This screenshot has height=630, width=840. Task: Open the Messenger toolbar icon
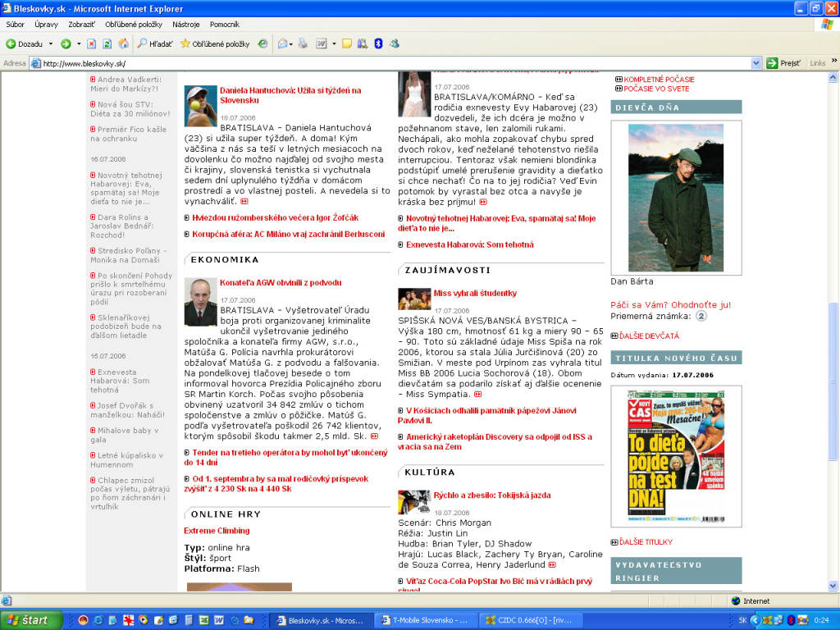coord(395,44)
